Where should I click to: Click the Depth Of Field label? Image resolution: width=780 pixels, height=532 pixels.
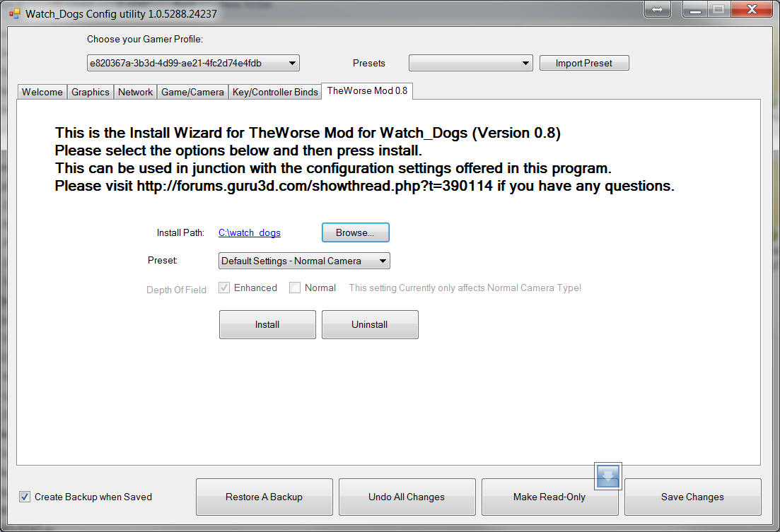pos(176,290)
